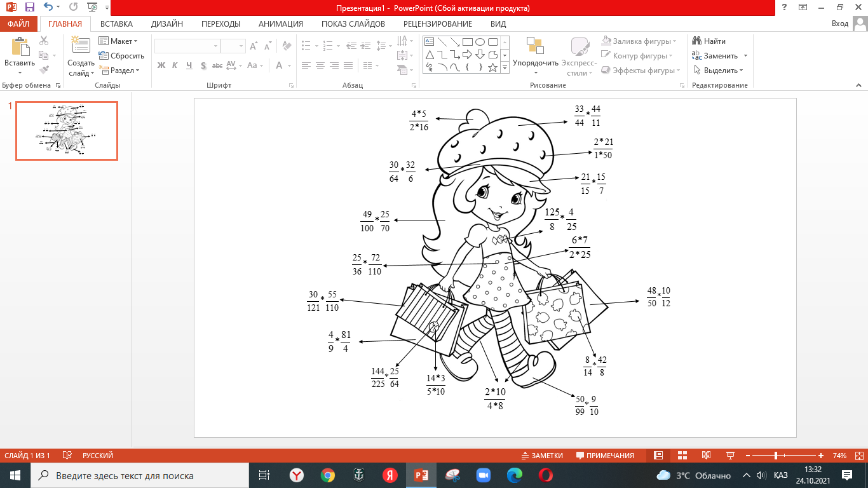Switch to Normal view in status bar
The height and width of the screenshot is (488, 868).
658,456
